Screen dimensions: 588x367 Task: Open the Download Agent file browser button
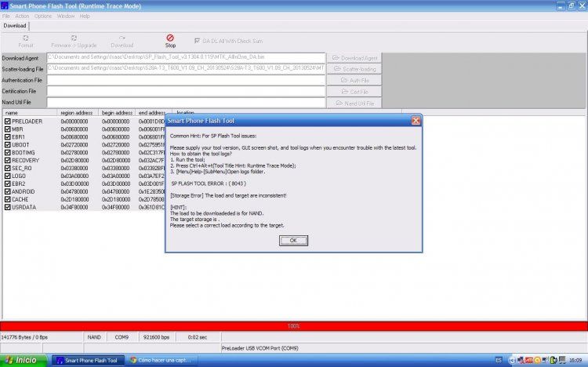pyautogui.click(x=354, y=58)
